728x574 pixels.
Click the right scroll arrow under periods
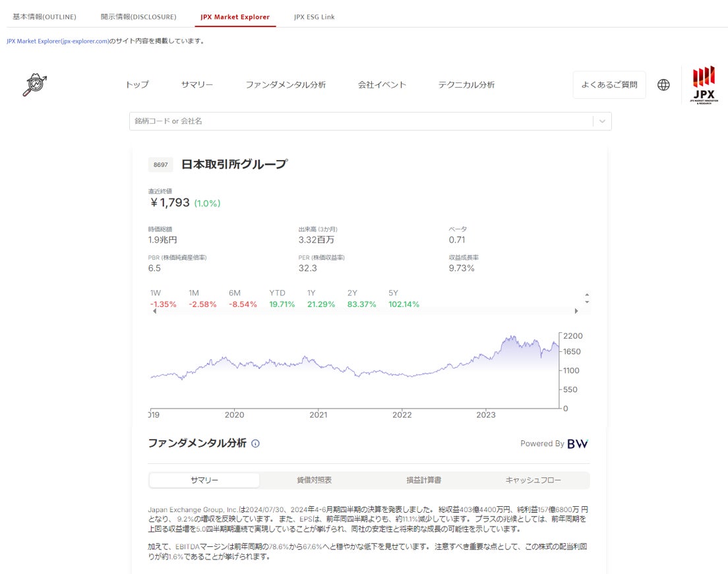coord(576,311)
